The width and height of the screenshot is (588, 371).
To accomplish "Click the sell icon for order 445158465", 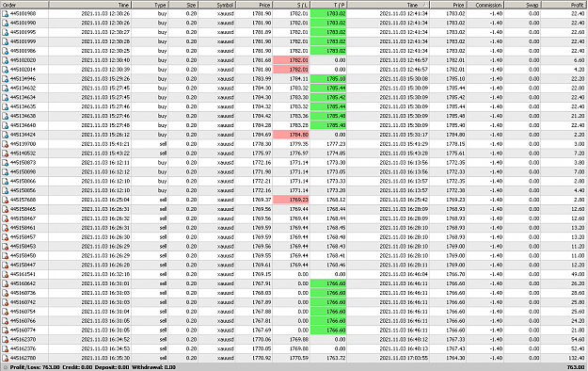I will coord(5,209).
